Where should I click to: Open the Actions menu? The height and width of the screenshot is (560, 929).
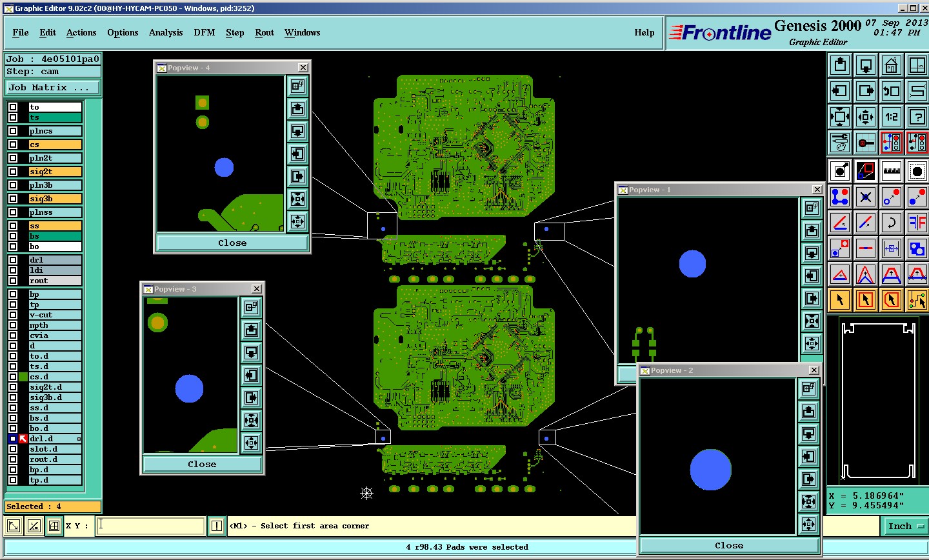tap(81, 32)
